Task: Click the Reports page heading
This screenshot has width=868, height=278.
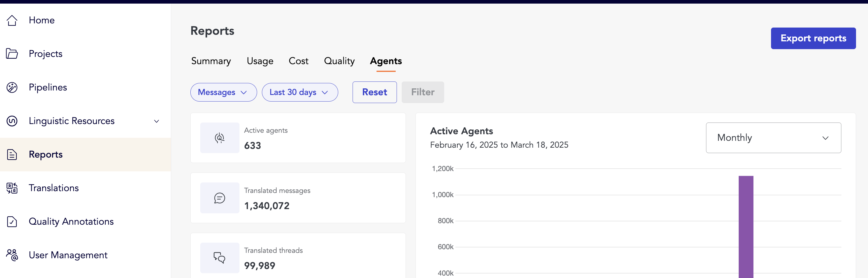Action: pos(212,31)
